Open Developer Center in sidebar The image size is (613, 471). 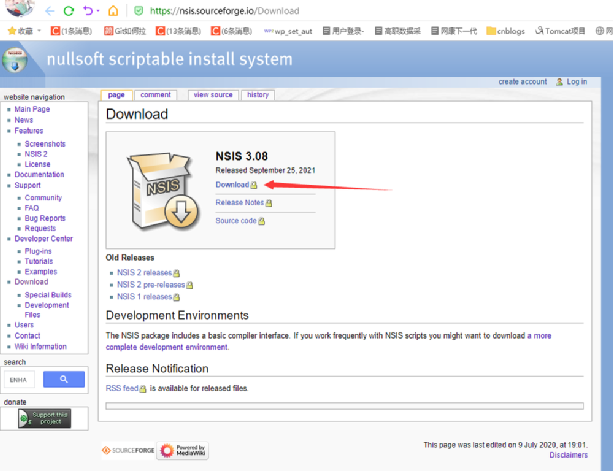click(x=43, y=238)
